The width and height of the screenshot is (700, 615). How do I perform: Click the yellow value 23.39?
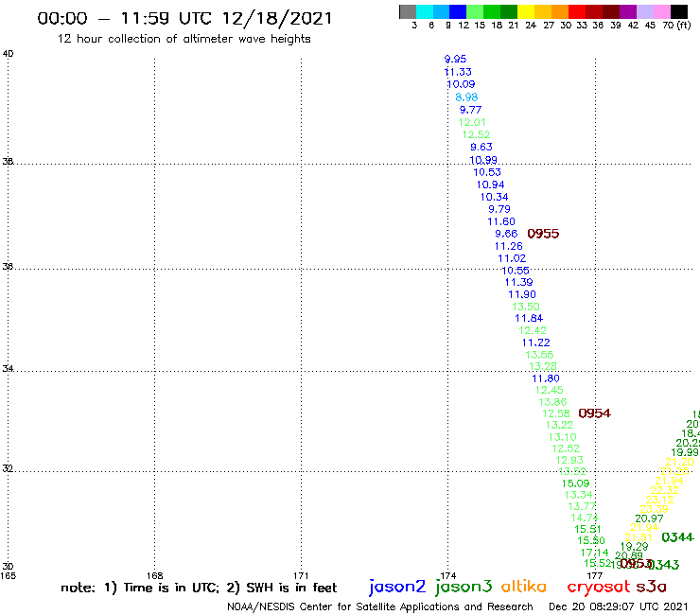pos(654,509)
